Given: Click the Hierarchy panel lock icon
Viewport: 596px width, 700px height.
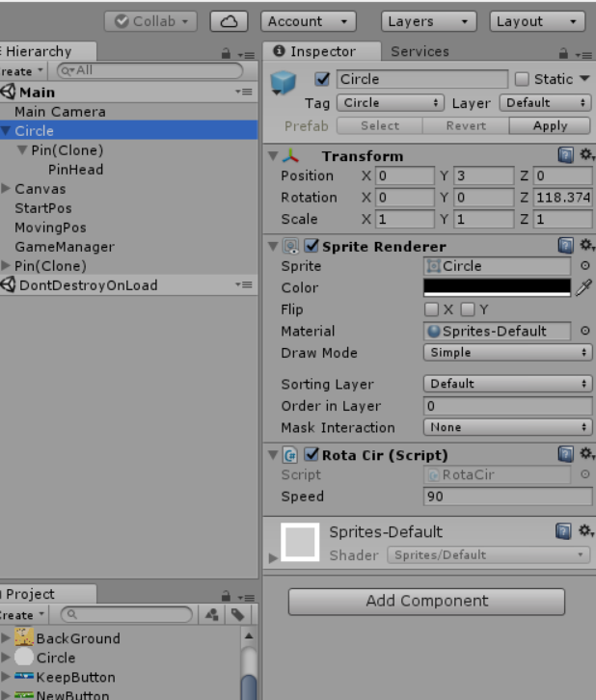Looking at the screenshot, I should [226, 54].
